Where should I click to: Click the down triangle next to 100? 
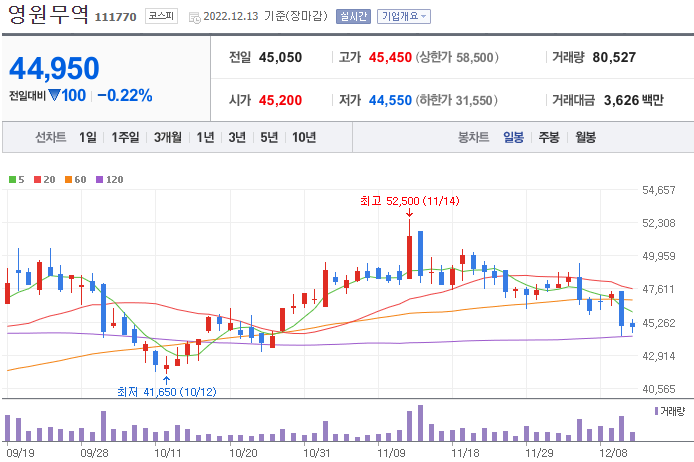(x=54, y=95)
